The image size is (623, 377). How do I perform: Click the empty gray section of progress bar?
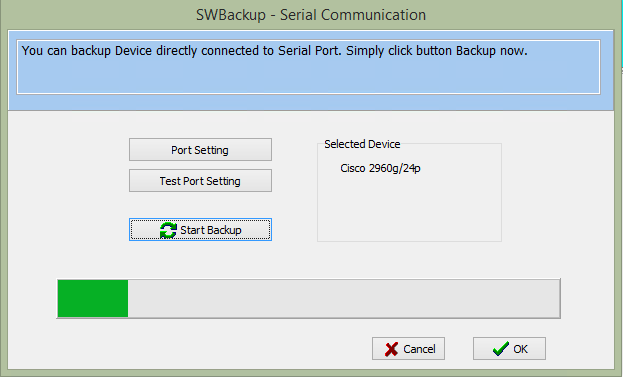(344, 298)
